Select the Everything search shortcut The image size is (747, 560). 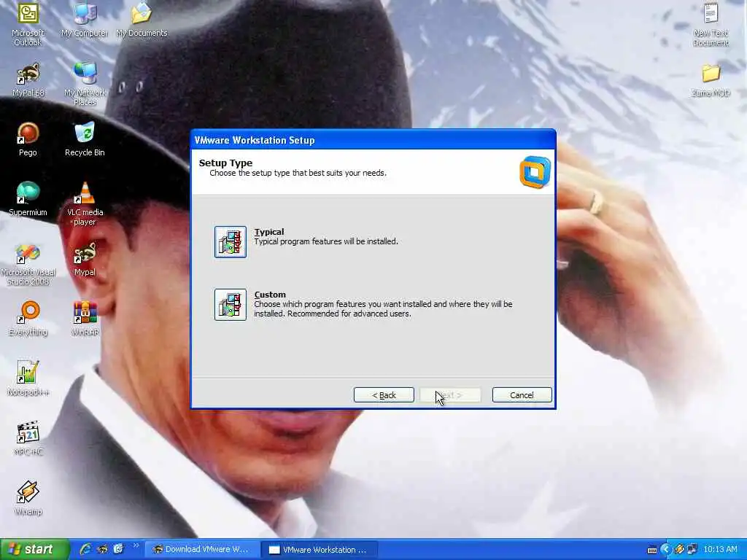pyautogui.click(x=28, y=319)
